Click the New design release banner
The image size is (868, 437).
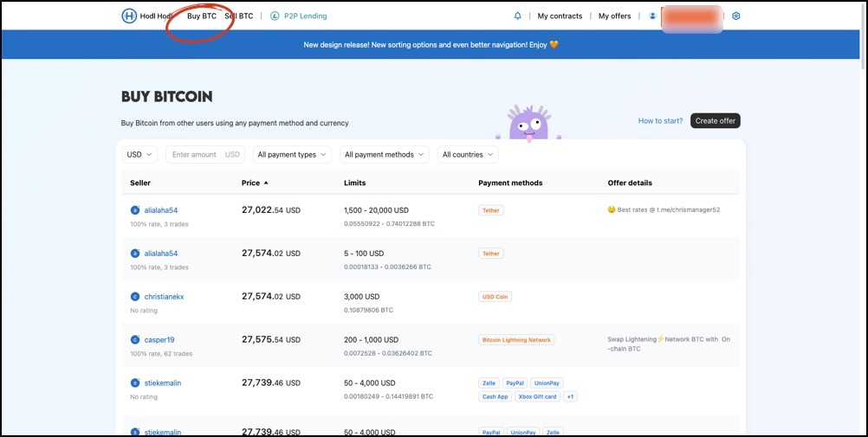(431, 44)
